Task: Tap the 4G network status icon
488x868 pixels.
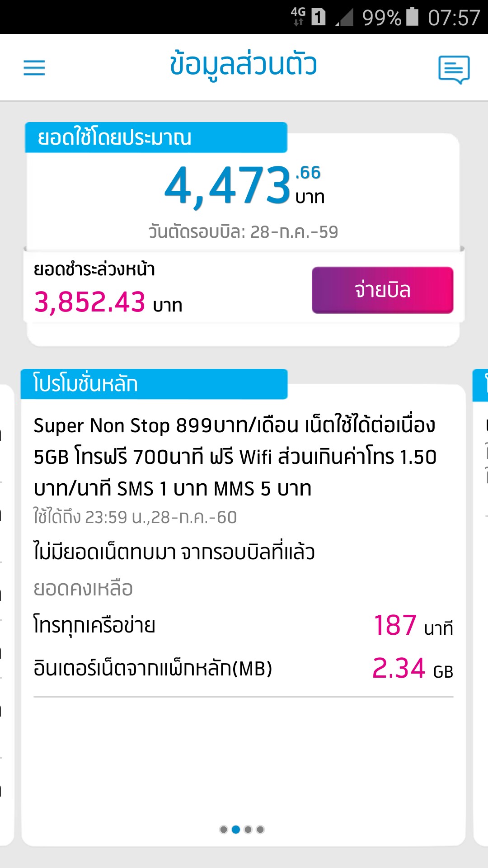Action: point(298,17)
